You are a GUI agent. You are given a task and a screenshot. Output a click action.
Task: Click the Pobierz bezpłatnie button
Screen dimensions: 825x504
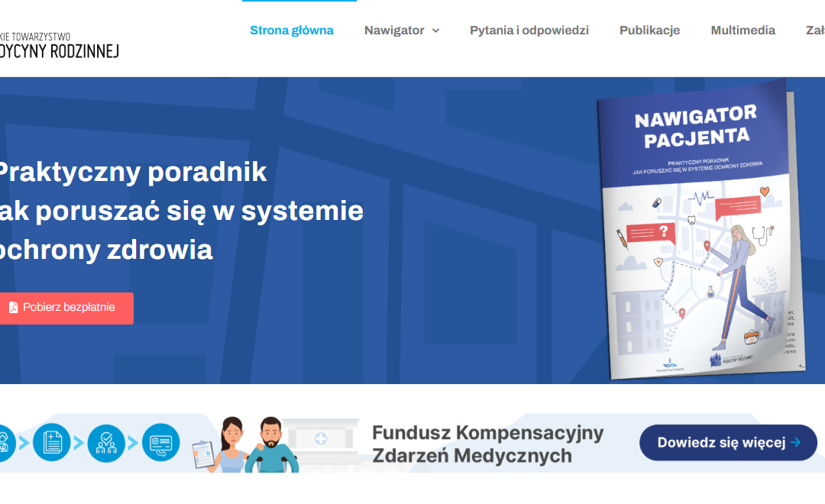pos(66,308)
